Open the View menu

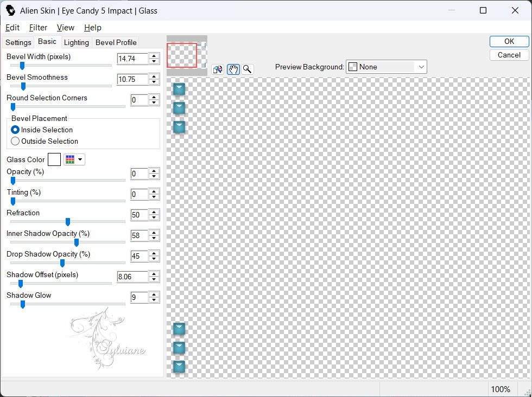pos(66,28)
